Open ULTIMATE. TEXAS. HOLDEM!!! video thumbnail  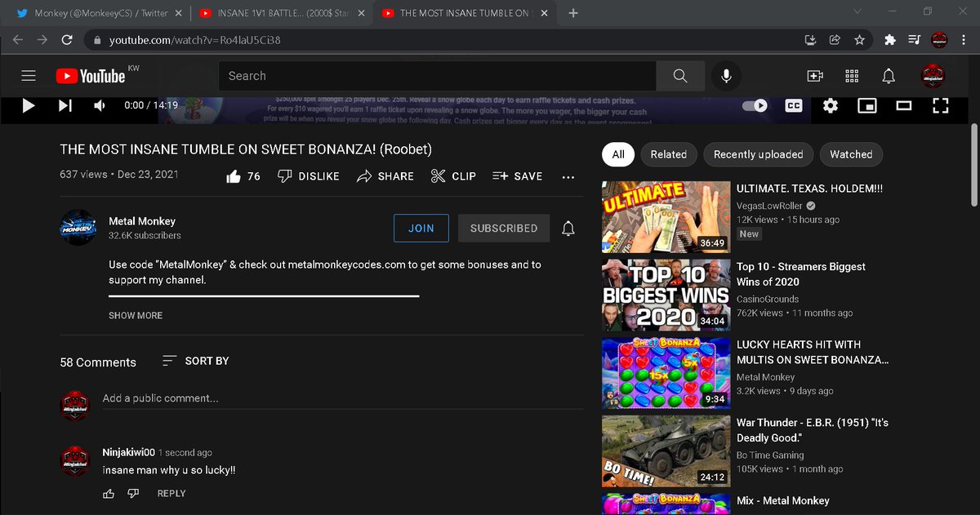pos(666,217)
